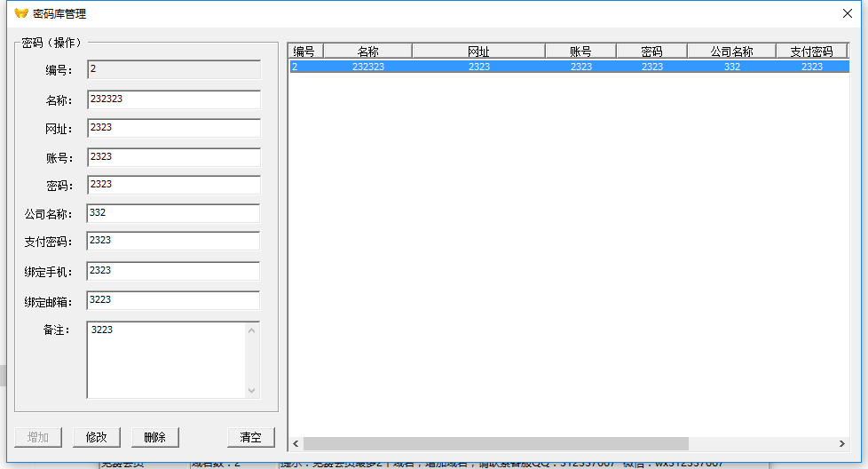Click the butterfly app icon in title bar
The width and height of the screenshot is (868, 469).
coord(21,13)
